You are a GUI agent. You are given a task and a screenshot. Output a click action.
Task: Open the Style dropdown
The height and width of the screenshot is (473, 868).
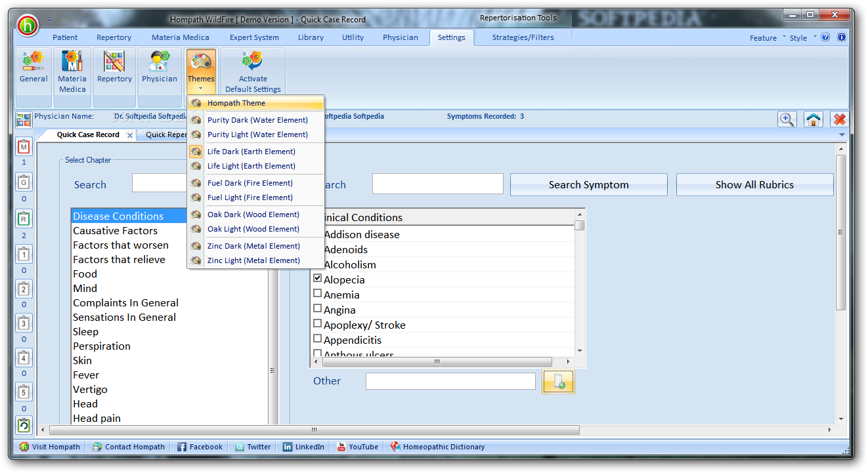[x=803, y=38]
